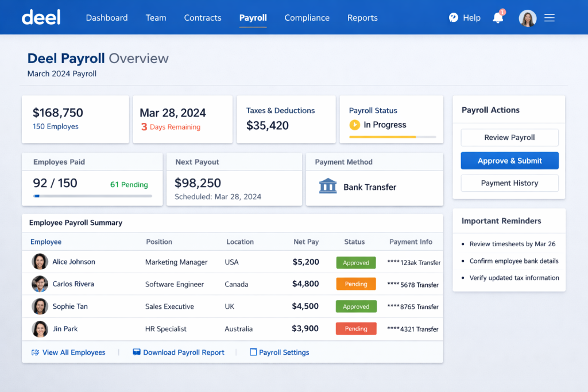588x392 pixels.
Task: Click the Help link
Action: [x=471, y=18]
